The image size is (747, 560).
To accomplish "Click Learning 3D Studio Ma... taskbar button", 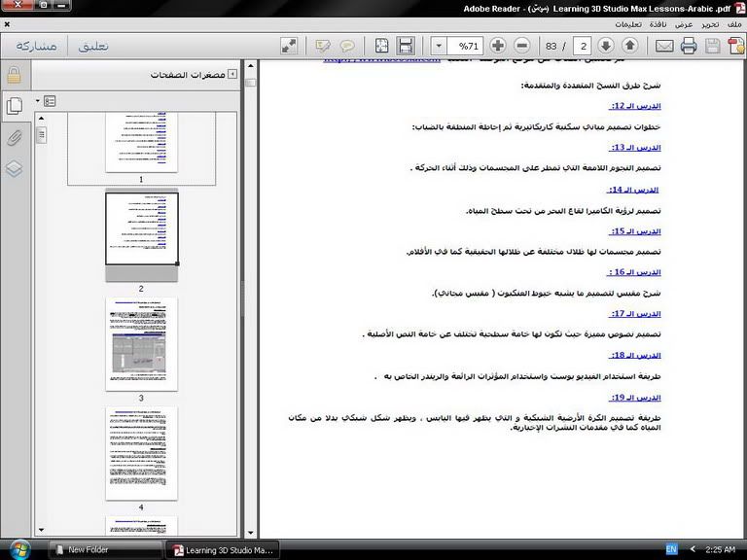I will pyautogui.click(x=223, y=550).
